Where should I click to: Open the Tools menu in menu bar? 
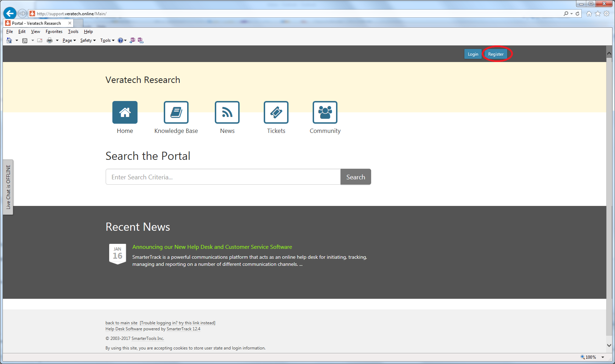(73, 32)
